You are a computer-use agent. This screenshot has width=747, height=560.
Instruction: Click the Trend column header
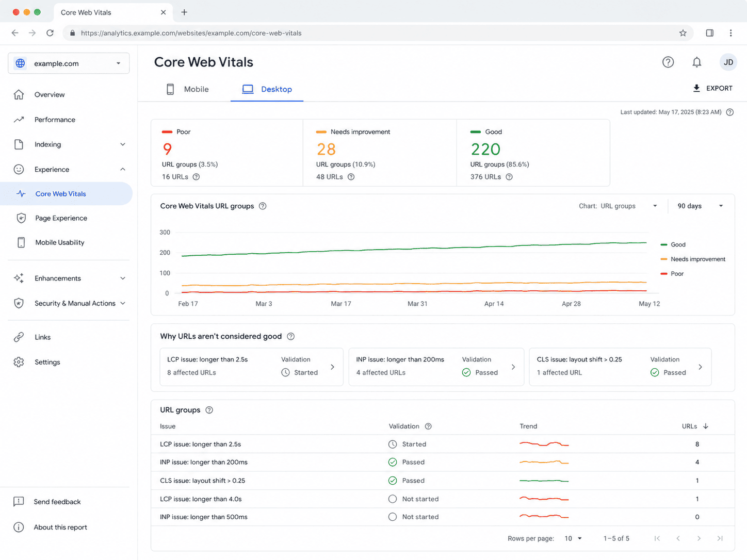point(528,426)
